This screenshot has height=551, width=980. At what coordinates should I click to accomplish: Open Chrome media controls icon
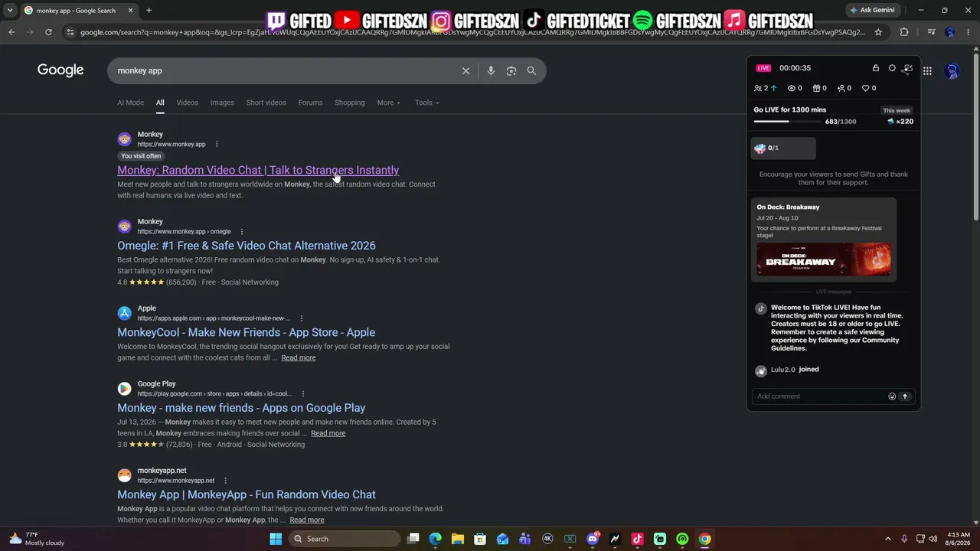click(931, 32)
